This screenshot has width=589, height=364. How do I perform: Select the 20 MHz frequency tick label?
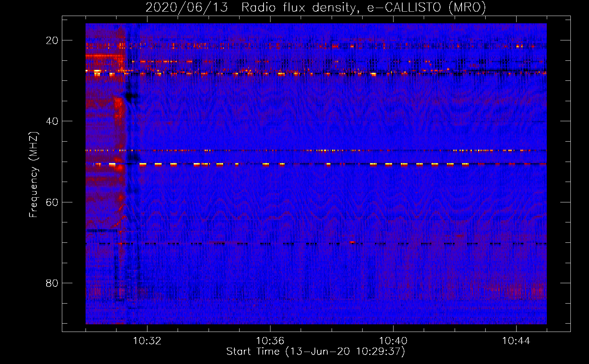tap(52, 40)
